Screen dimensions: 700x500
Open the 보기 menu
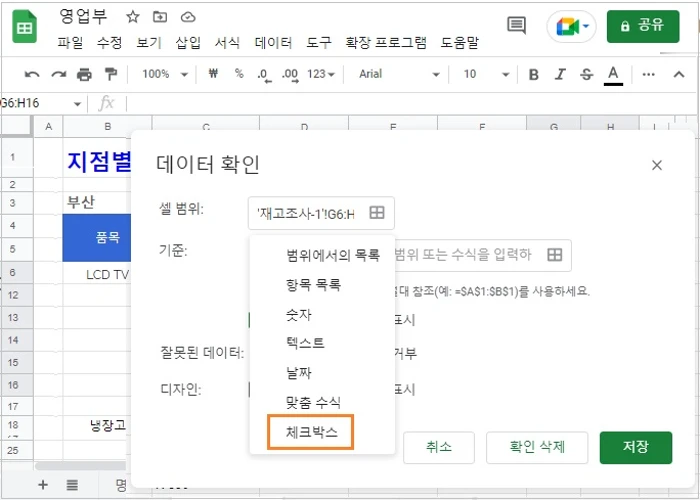149,43
